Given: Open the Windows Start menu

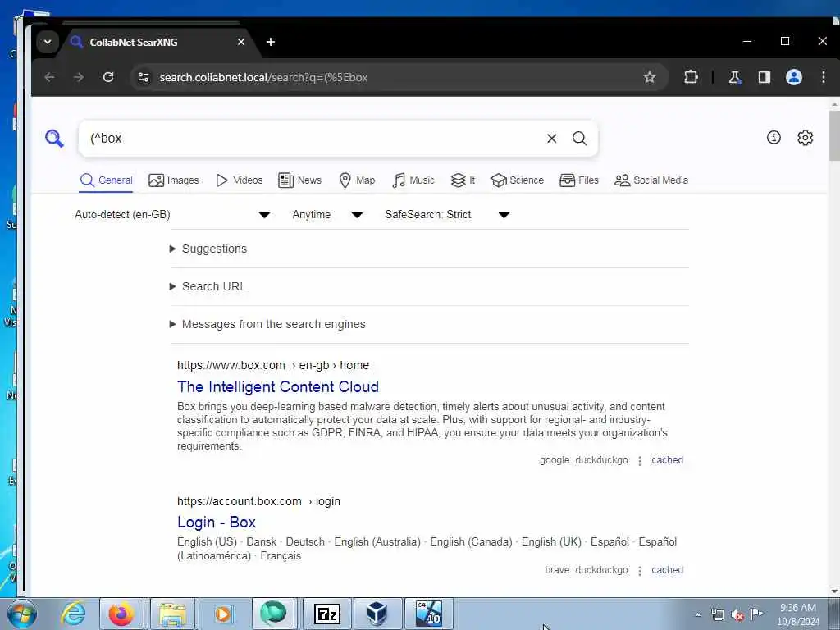Looking at the screenshot, I should tap(22, 614).
